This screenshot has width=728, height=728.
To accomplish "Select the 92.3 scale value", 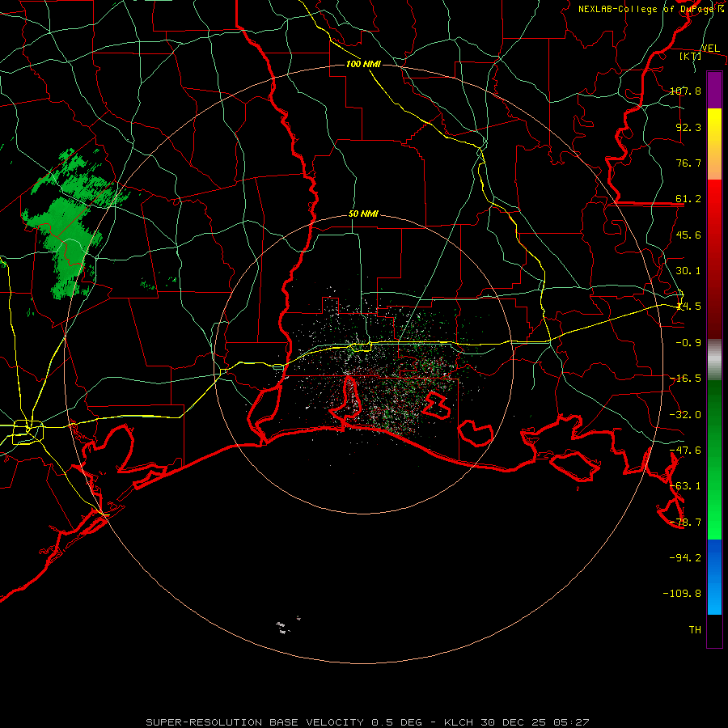I will (x=688, y=127).
